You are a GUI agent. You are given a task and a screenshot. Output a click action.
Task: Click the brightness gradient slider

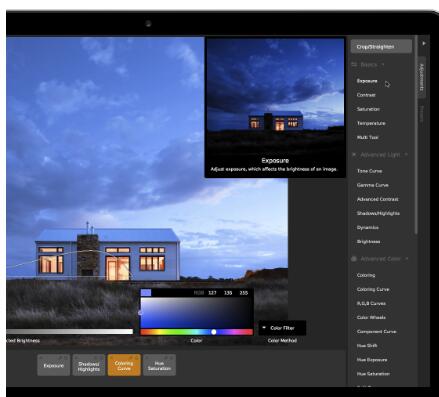69,331
